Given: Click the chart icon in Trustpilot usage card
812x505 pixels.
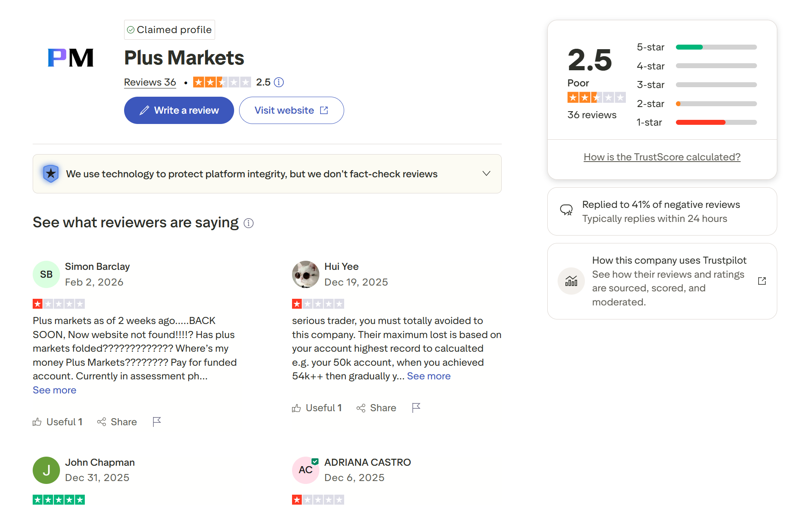Looking at the screenshot, I should [x=571, y=281].
